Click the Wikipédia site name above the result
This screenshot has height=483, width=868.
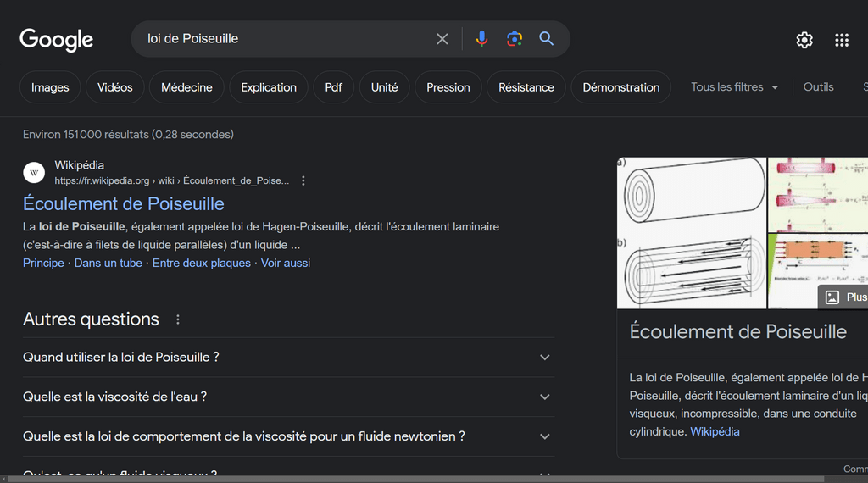pyautogui.click(x=79, y=165)
